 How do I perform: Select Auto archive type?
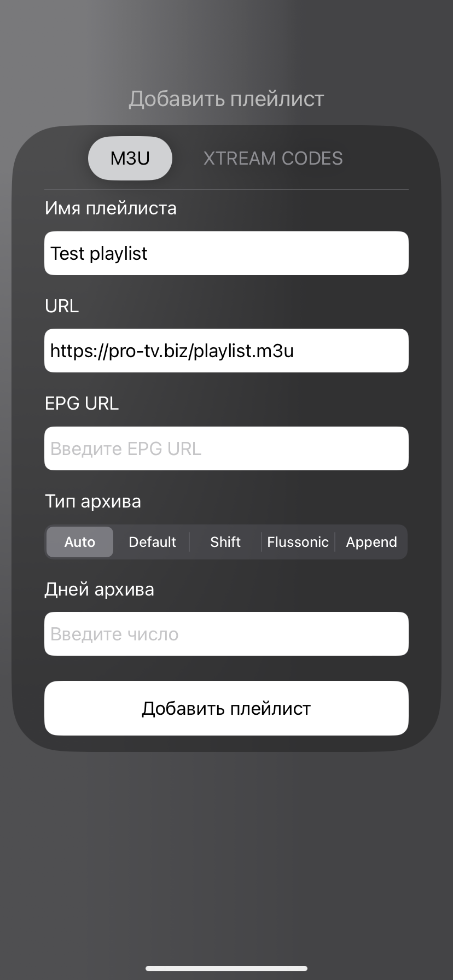pos(80,542)
